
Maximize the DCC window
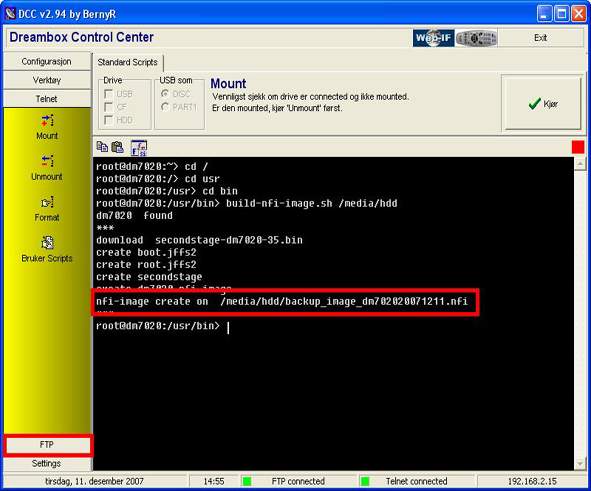(562, 14)
